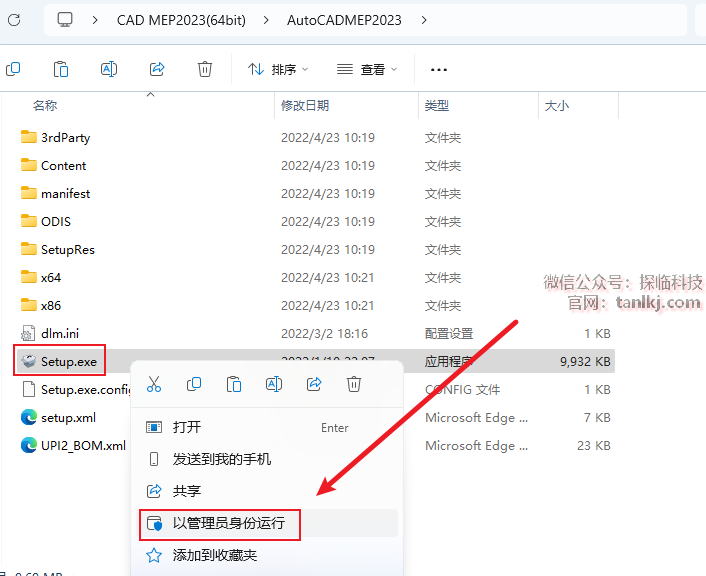Expand chevron after CAD MEP2023(64bit)
Image resolution: width=706 pixels, height=576 pixels.
click(x=266, y=20)
